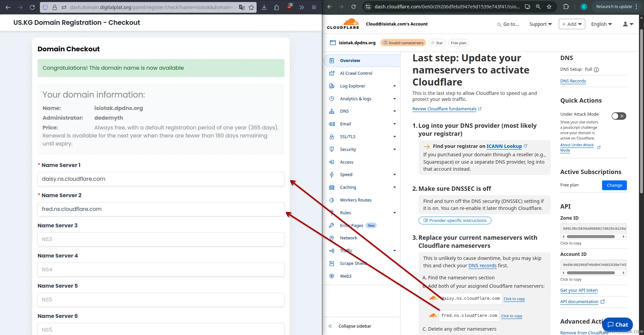Expand Speed sidebar section
Screen dimensions: 644x335
click(x=394, y=175)
